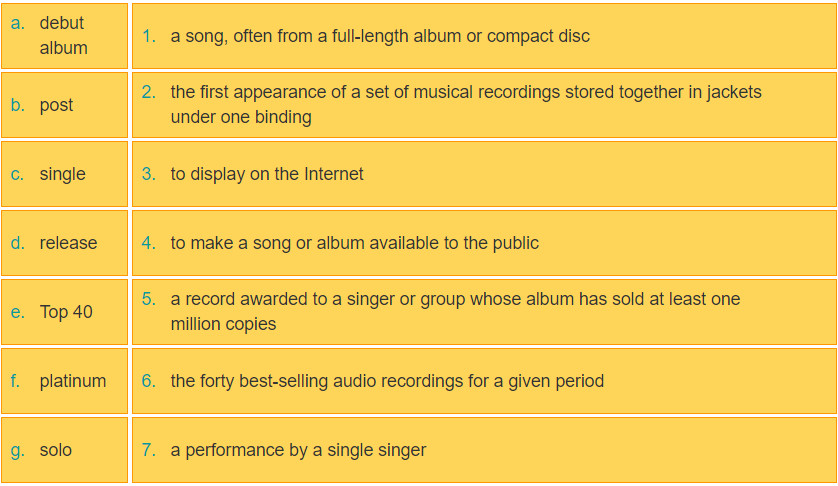Screen dimensions: 838x486
Task: Click the number '6.' before the forty best-selling definition
Action: pos(149,381)
